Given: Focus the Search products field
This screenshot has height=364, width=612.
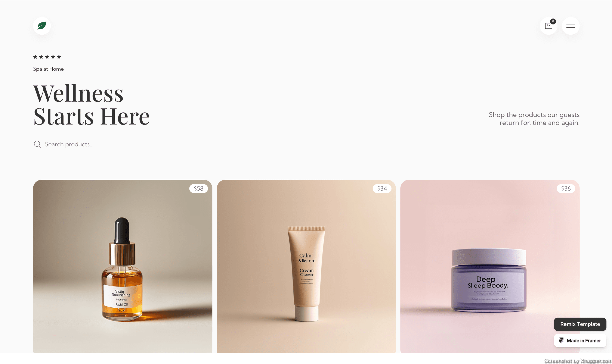Looking at the screenshot, I should [306, 144].
